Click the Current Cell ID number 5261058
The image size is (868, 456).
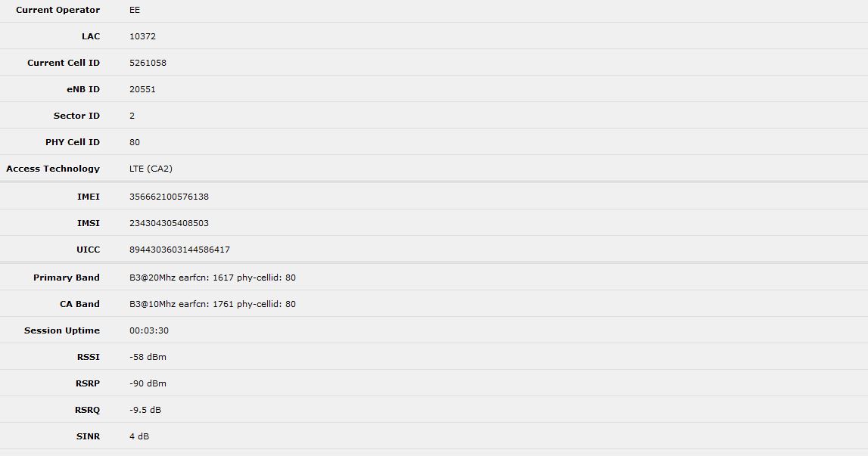pos(148,63)
